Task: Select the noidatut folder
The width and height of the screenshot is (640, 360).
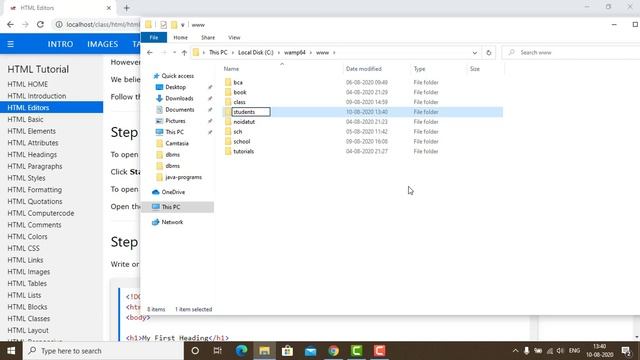Action: tap(244, 122)
